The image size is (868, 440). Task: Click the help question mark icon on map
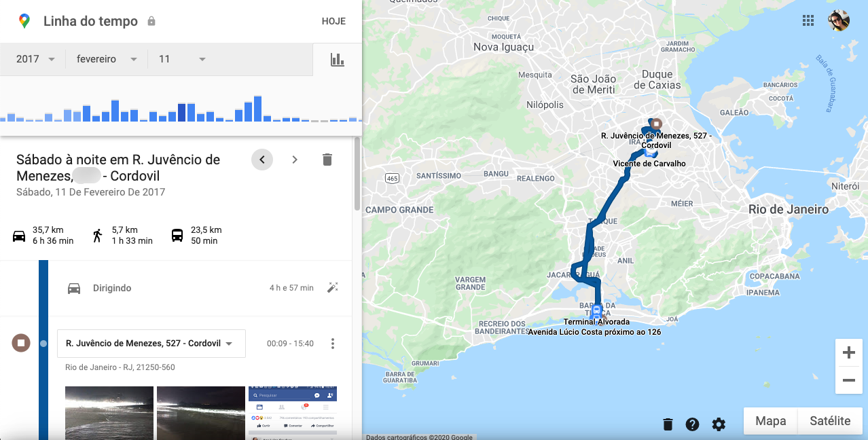pos(692,424)
